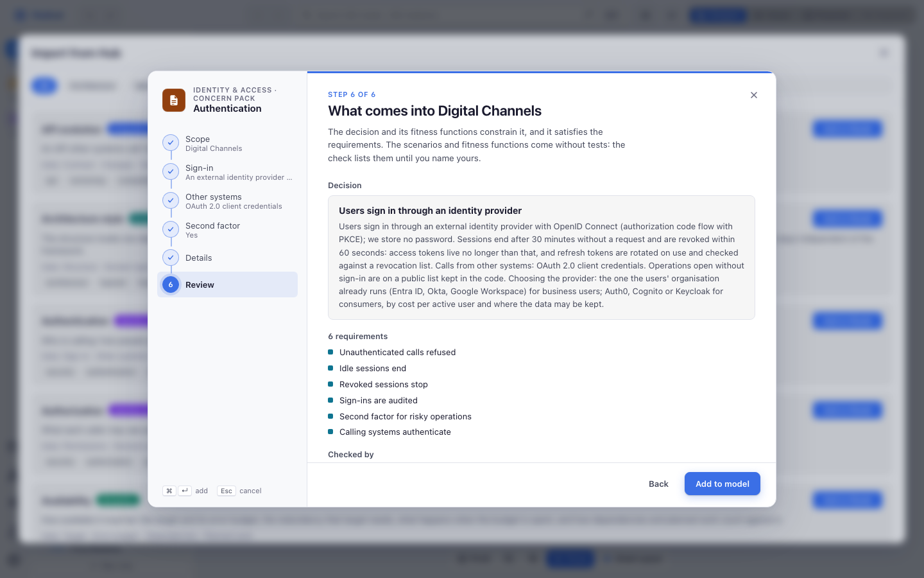Select 'Unauthenticated calls refused' requirement
The width and height of the screenshot is (924, 578).
point(397,352)
